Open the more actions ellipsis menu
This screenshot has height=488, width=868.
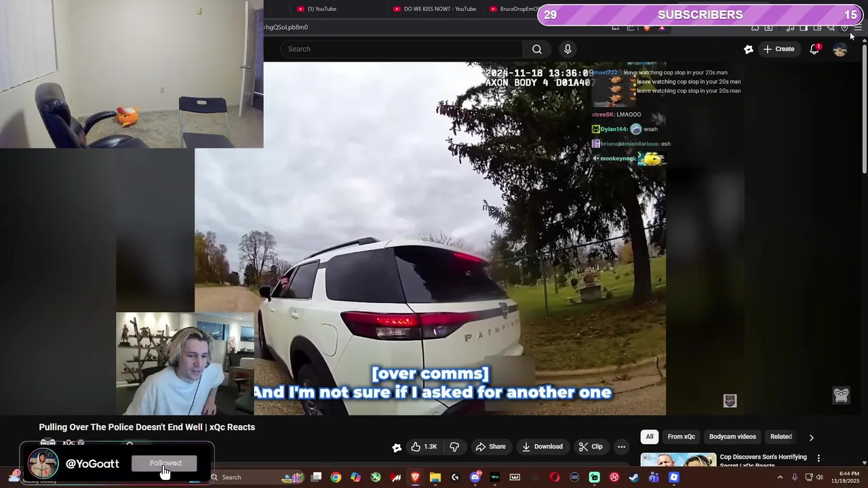[621, 447]
